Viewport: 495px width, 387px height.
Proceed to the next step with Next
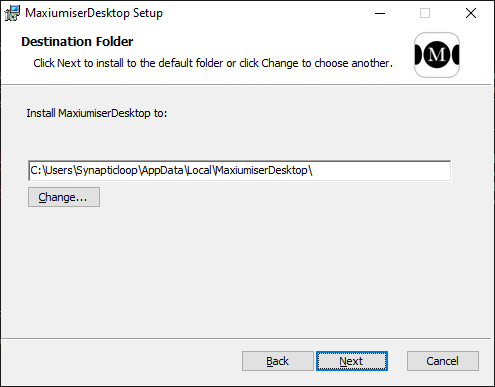pos(352,361)
